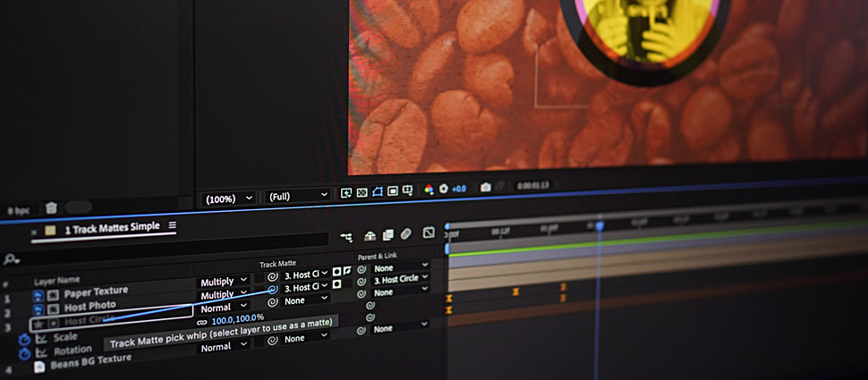Click the graph editor icon
Viewport: 868px width, 380px height.
429,232
